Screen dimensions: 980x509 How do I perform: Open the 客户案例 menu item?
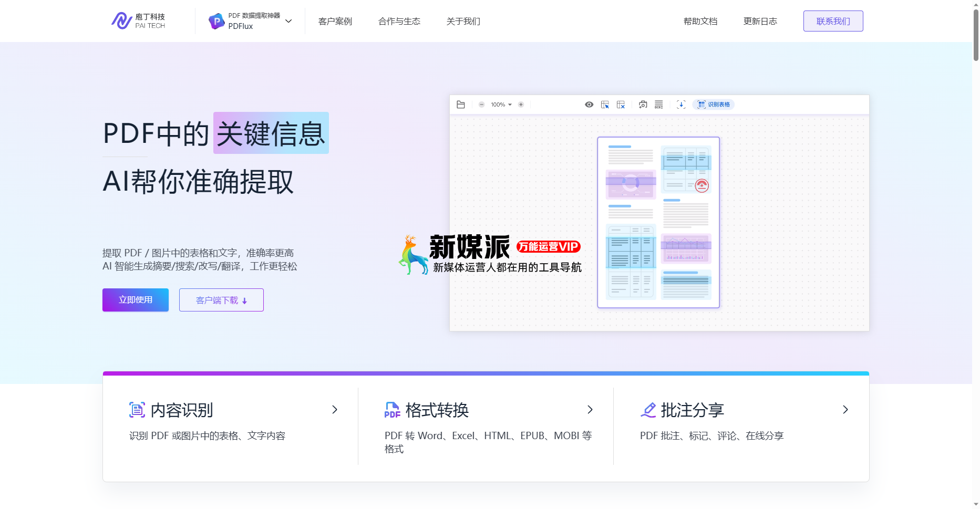pyautogui.click(x=335, y=21)
